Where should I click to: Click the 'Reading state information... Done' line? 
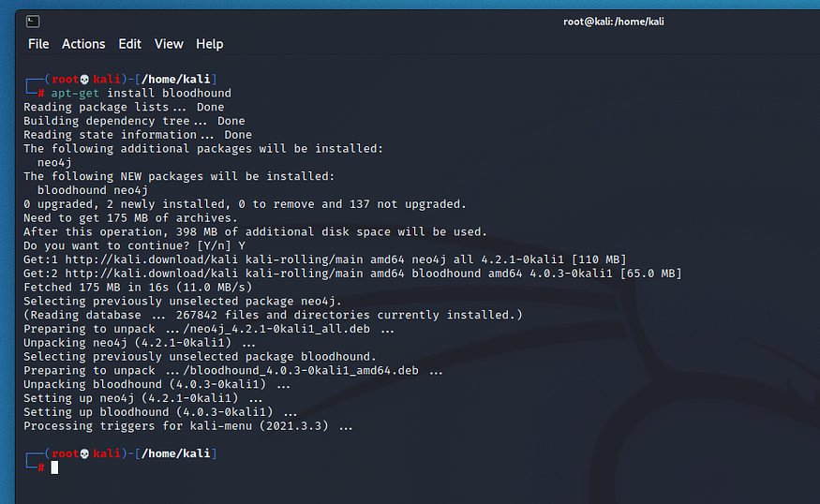(138, 135)
